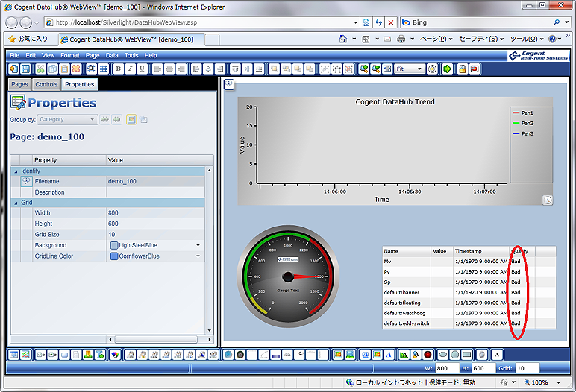
Task: Click the bring to front icon
Action: (x=275, y=69)
